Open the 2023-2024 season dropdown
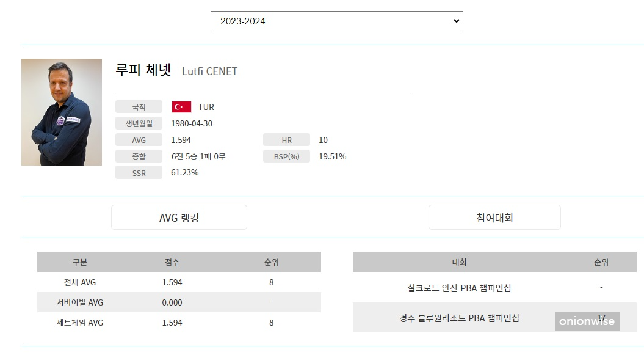 tap(337, 20)
